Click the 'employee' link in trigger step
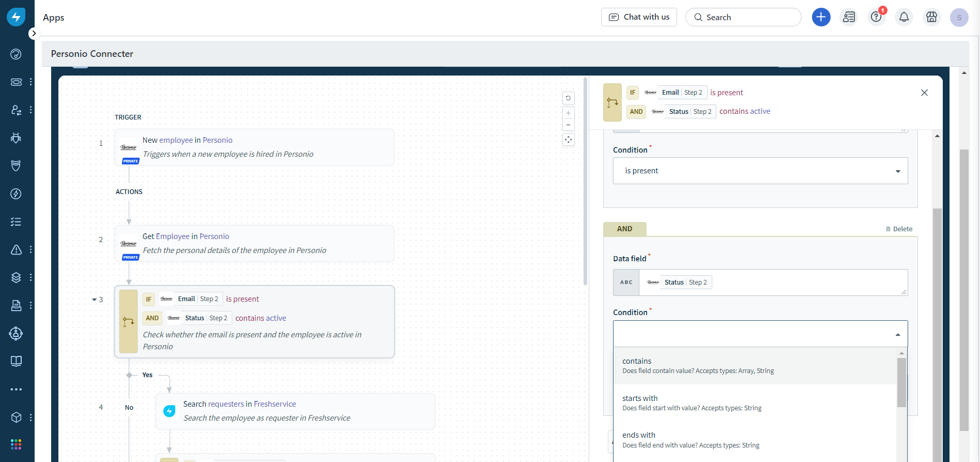Screen dimensions: 980x462 pyautogui.click(x=176, y=140)
